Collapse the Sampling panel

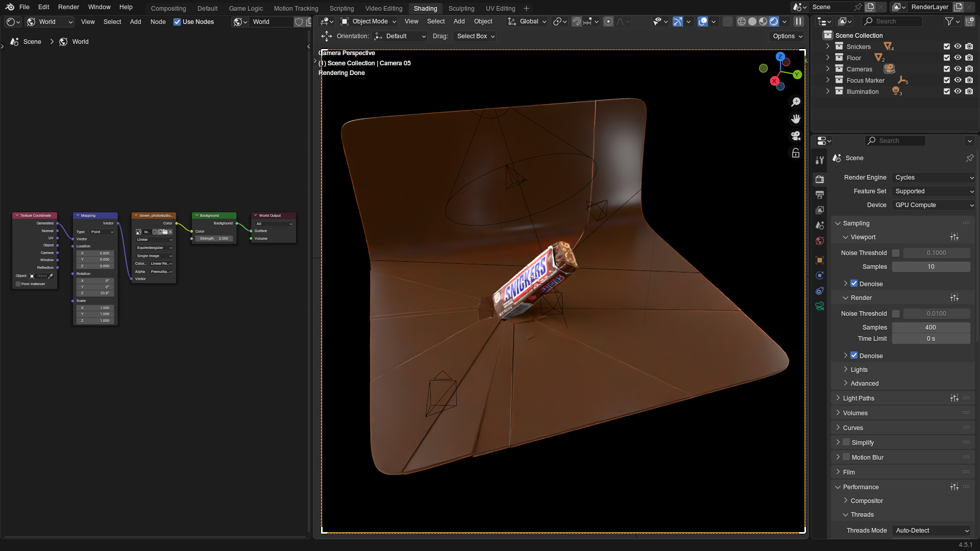[x=856, y=223]
